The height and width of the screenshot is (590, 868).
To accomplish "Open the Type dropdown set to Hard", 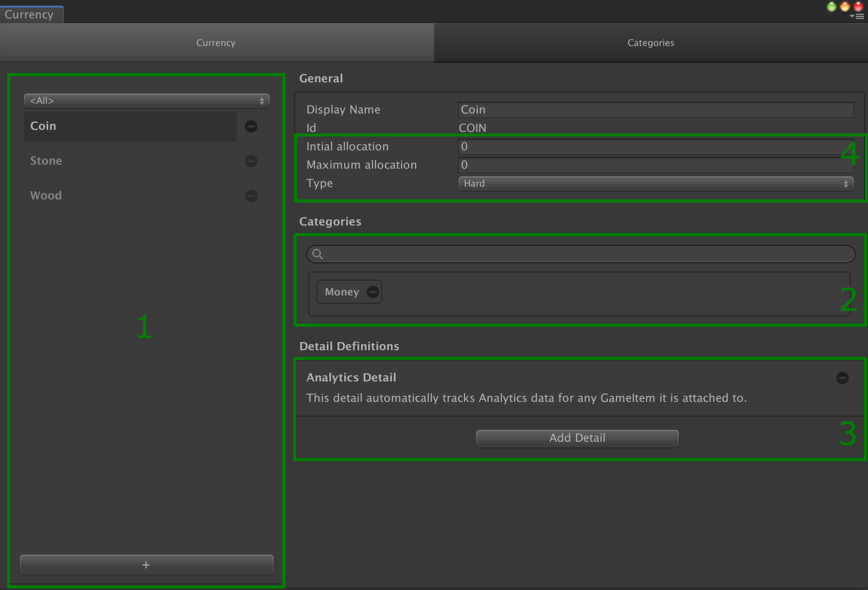I will (x=656, y=184).
